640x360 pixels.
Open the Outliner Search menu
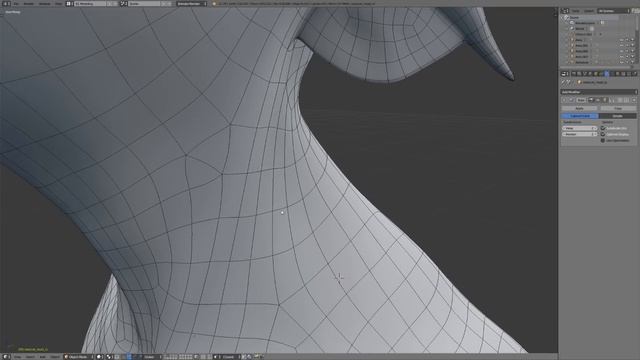click(589, 11)
